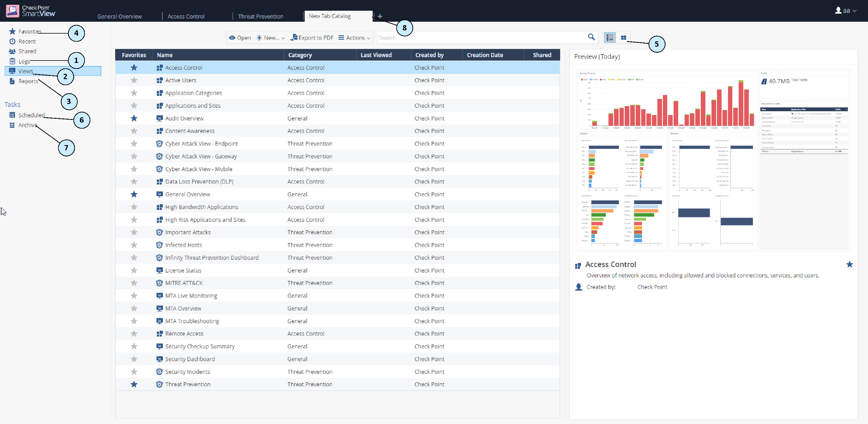This screenshot has width=868, height=424.
Task: Select the Security Checkup Summary row
Action: 337,346
